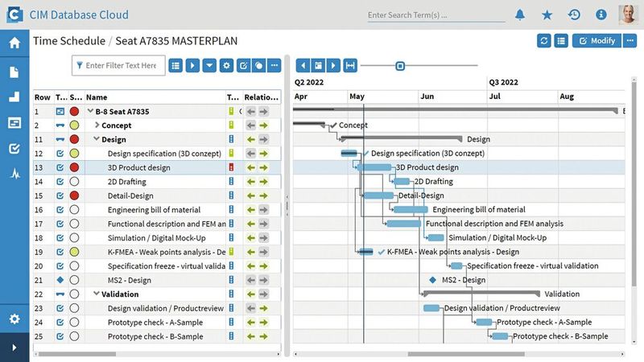This screenshot has height=362, width=644.
Task: Click the list icon in table toolbar
Action: (175, 66)
